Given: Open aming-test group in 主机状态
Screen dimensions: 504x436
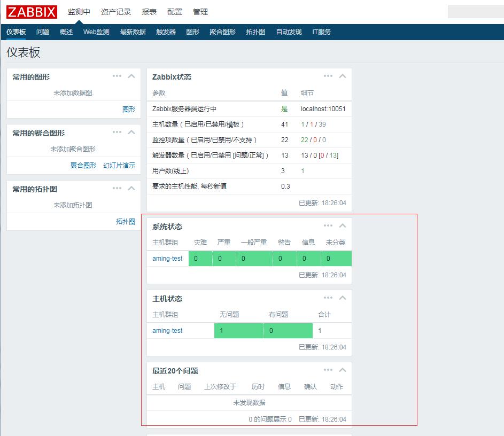Looking at the screenshot, I should 167,330.
